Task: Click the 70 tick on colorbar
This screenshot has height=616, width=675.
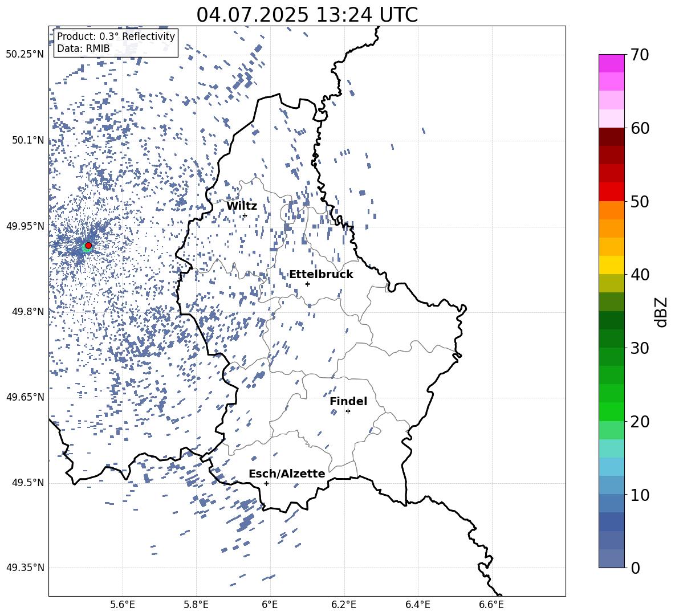Action: click(x=640, y=55)
